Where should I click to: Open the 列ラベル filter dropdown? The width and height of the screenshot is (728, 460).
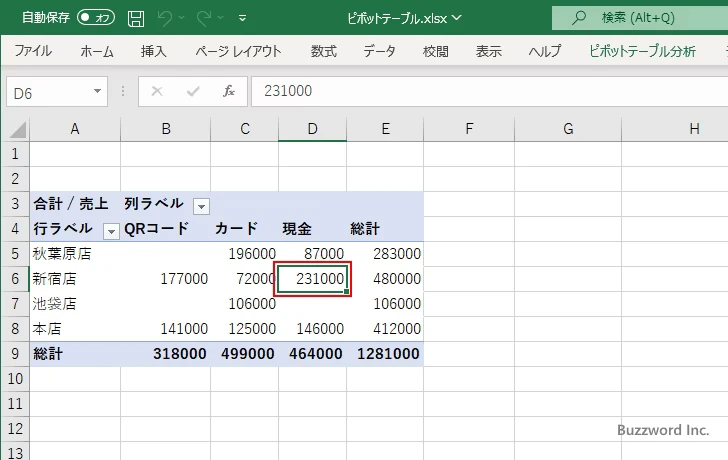(202, 206)
